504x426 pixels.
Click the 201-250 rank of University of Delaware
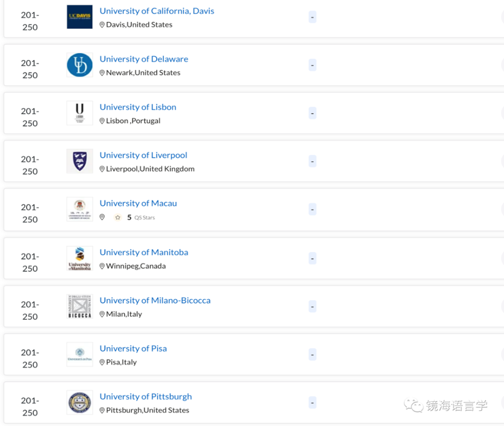30,69
